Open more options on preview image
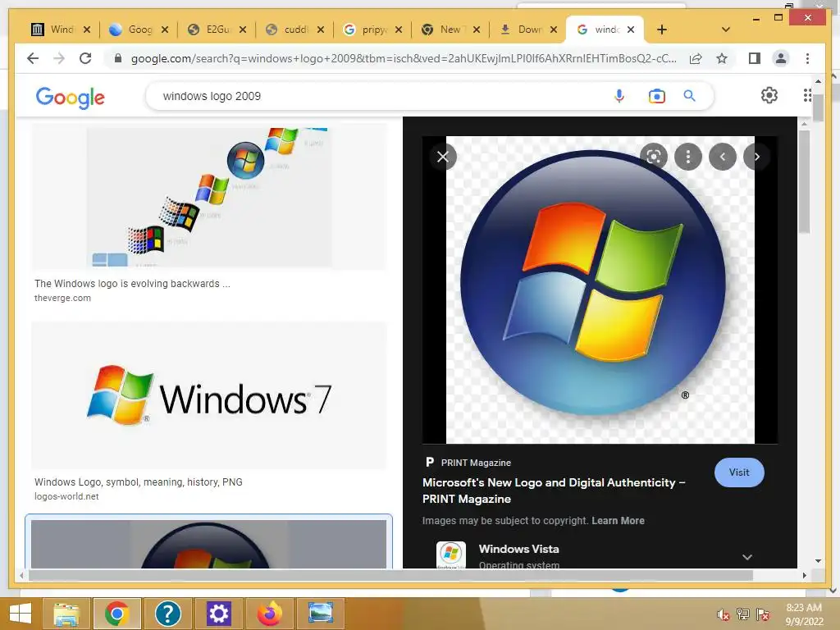 (x=688, y=157)
